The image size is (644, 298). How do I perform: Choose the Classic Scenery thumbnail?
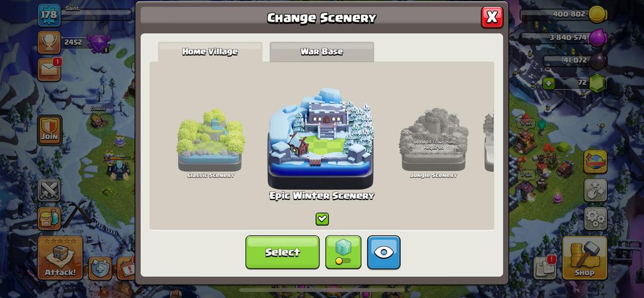pos(210,143)
